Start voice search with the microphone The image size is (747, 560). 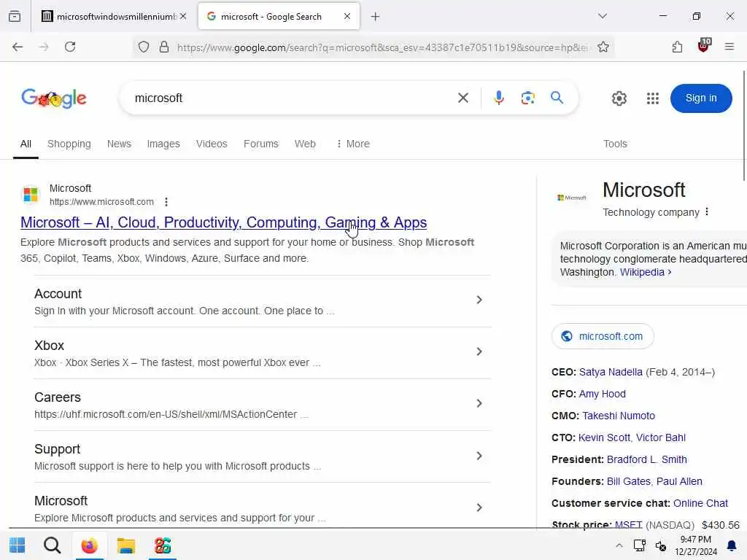(x=499, y=98)
